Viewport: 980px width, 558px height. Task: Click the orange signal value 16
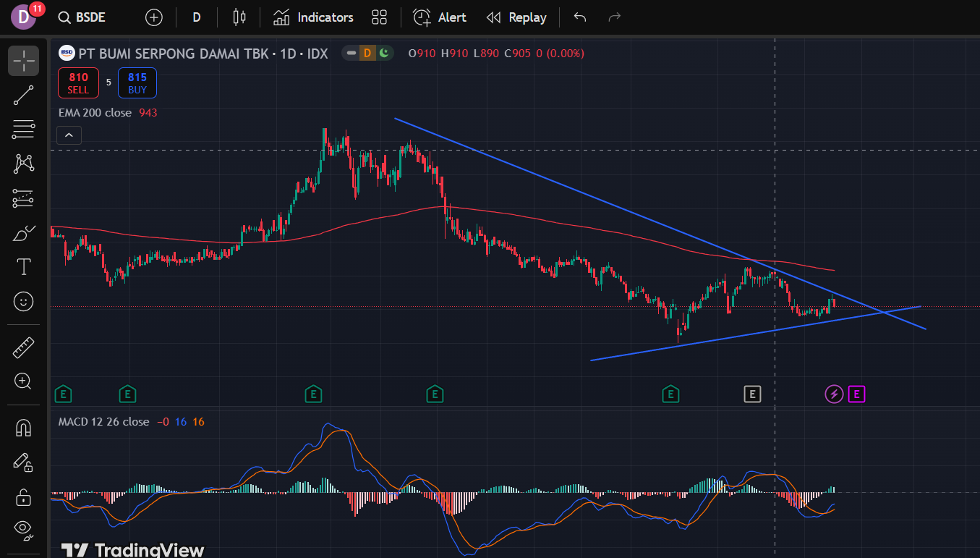198,422
